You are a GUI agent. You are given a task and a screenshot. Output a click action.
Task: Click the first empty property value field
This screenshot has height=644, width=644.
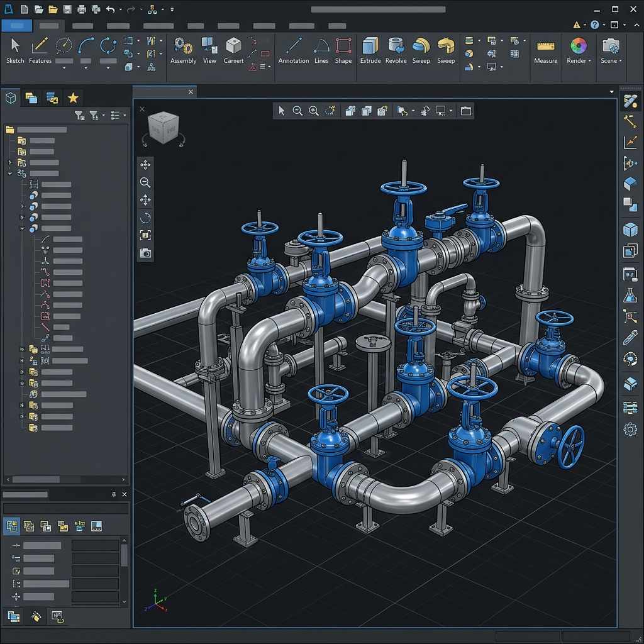tap(96, 545)
